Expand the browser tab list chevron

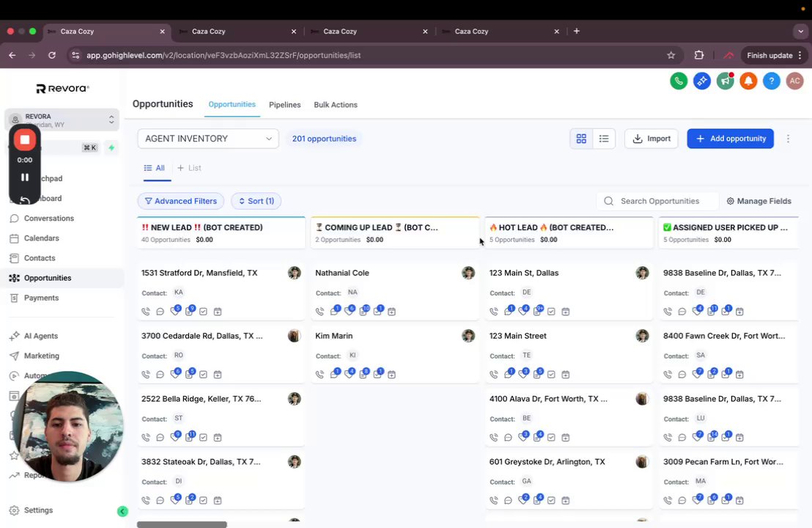[x=800, y=31]
